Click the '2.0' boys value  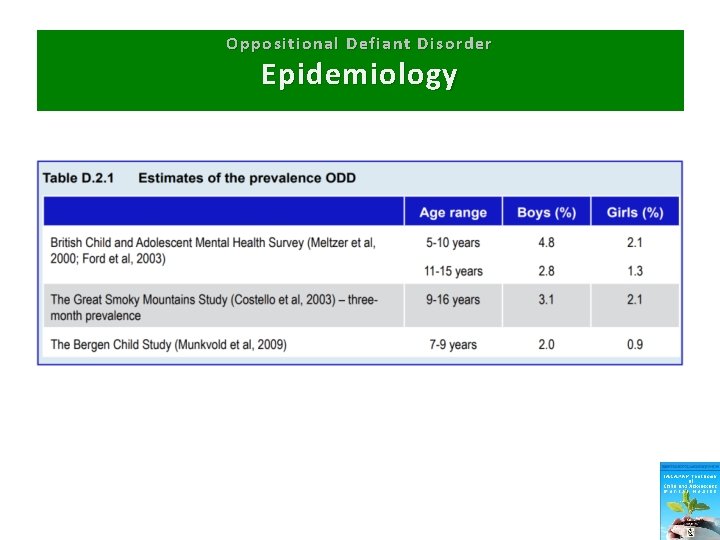pos(546,344)
